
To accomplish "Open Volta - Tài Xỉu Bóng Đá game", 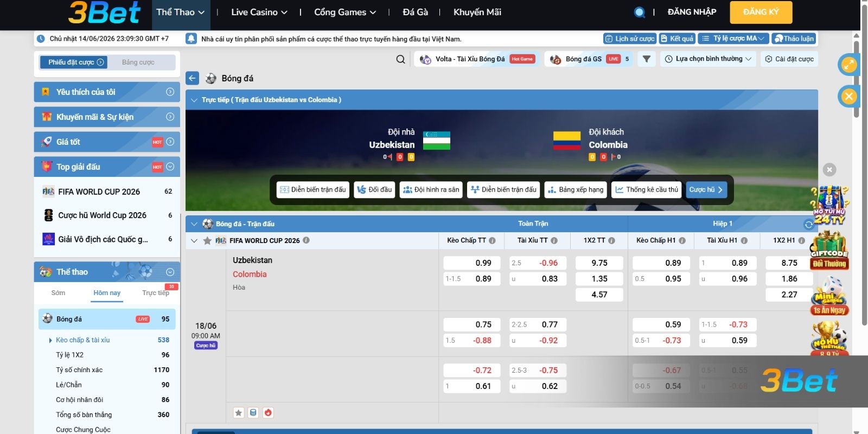I will click(x=477, y=59).
